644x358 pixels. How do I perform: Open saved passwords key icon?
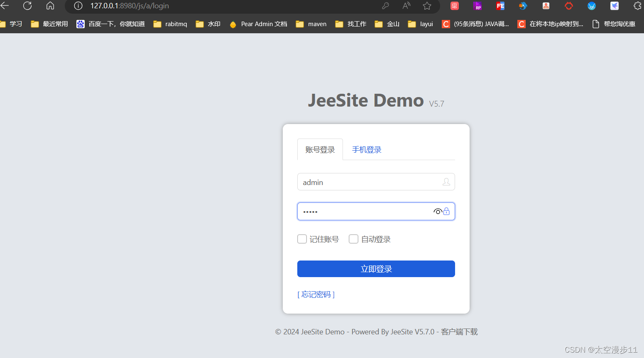click(385, 6)
